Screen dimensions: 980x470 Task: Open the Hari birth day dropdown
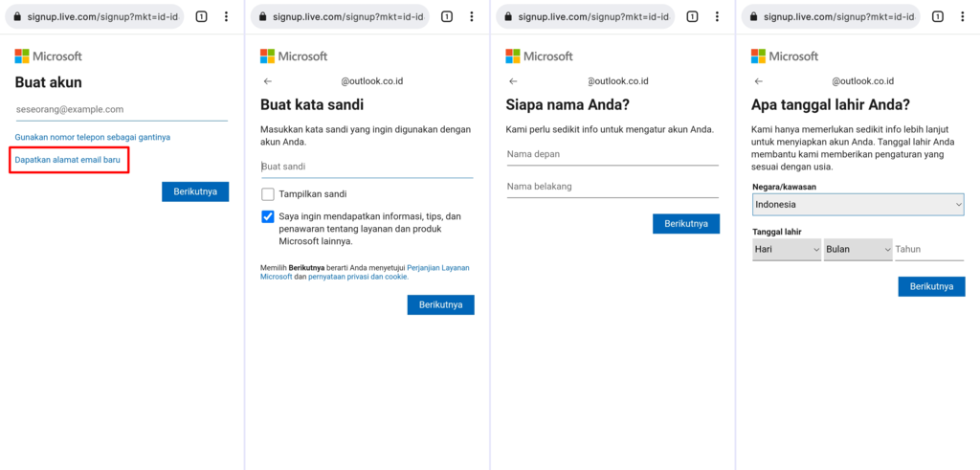[x=787, y=250]
